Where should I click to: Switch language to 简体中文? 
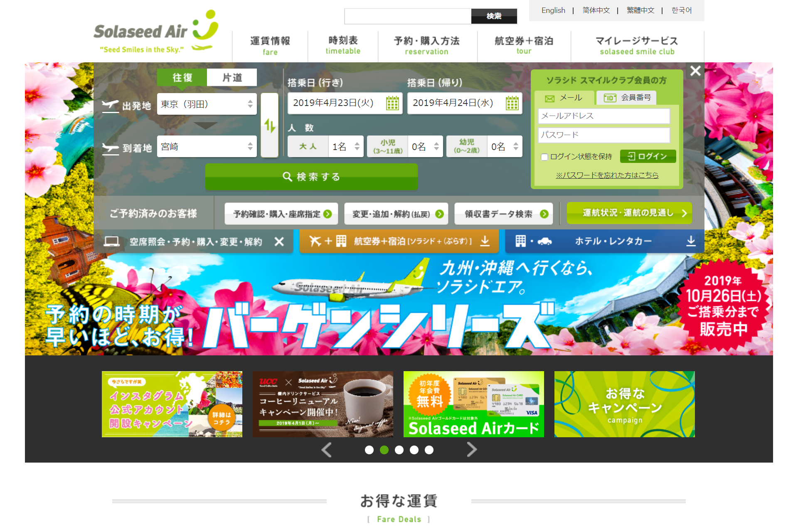click(x=596, y=10)
